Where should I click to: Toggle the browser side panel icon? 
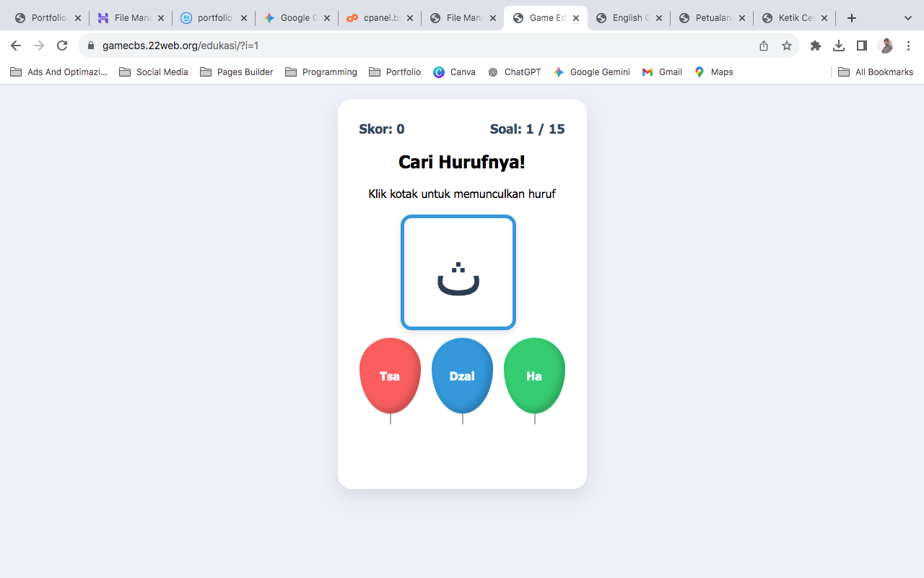click(861, 46)
